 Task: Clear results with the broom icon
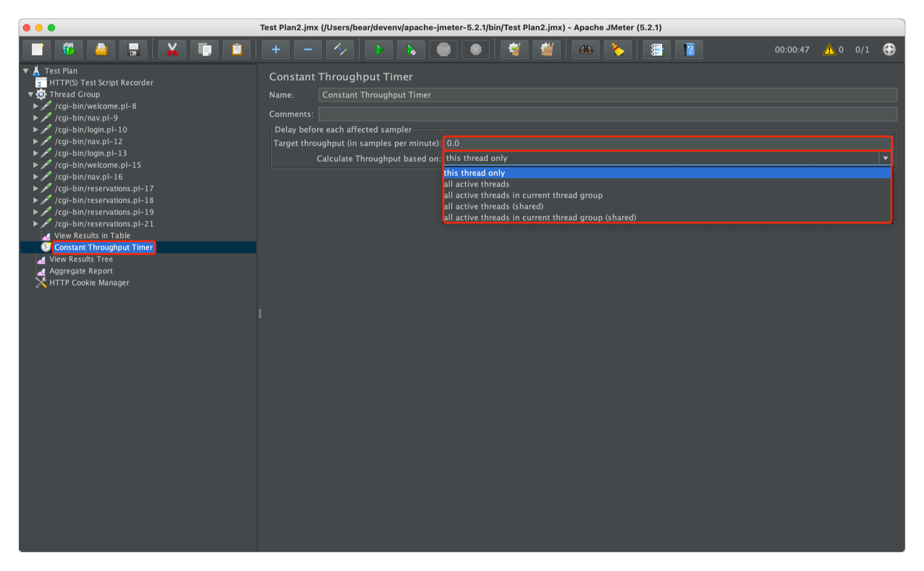coord(514,50)
